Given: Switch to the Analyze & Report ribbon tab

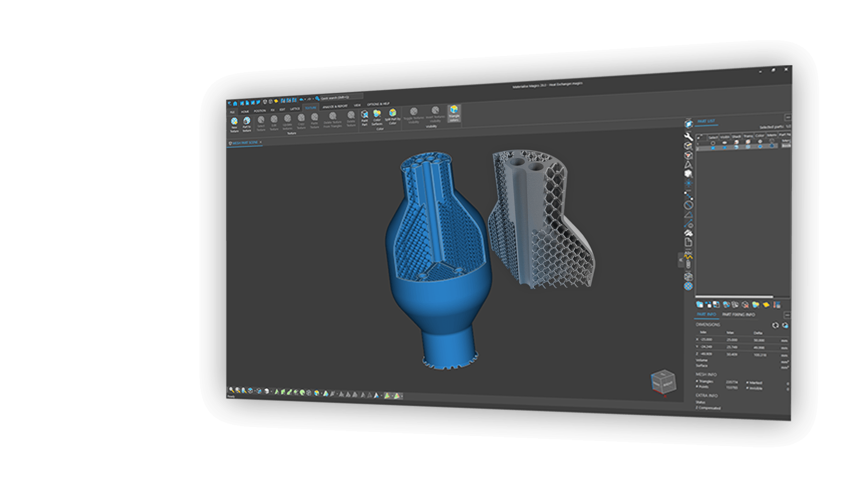Looking at the screenshot, I should pos(335,106).
